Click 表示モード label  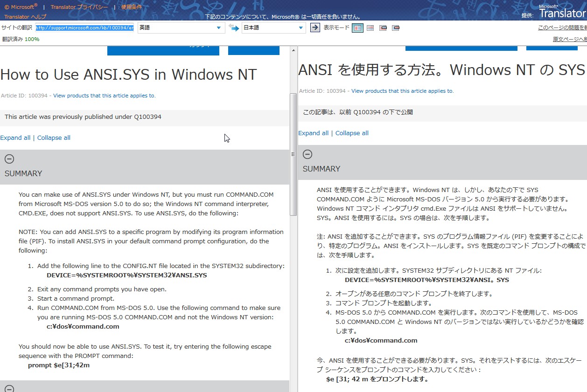pos(336,28)
